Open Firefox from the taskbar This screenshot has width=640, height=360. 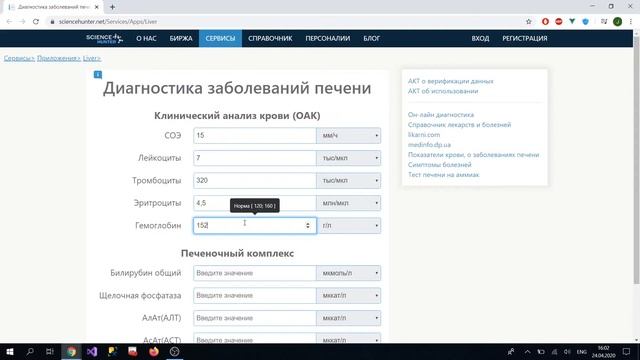click(154, 351)
